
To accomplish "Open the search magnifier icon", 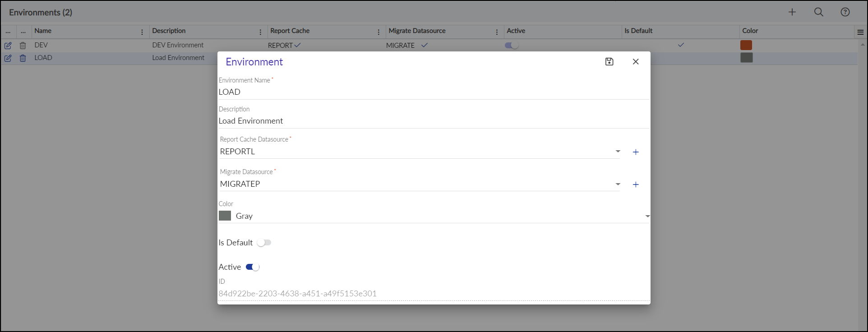I will click(x=819, y=12).
